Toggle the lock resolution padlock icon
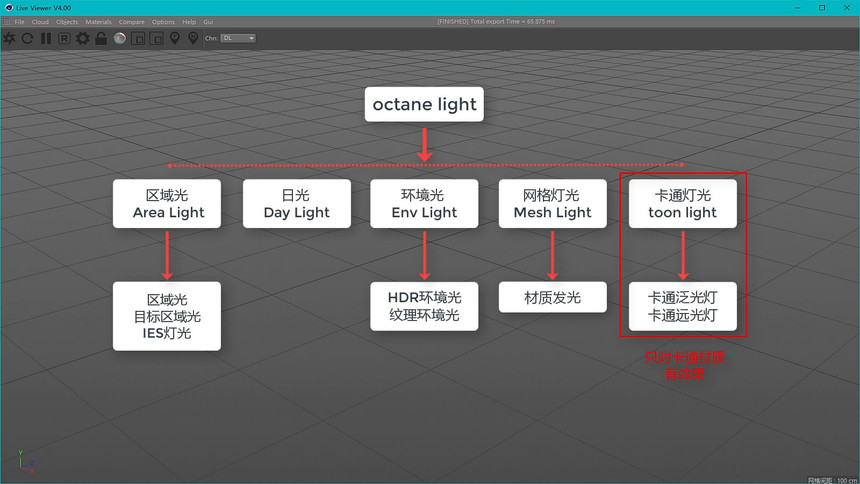 tap(101, 38)
